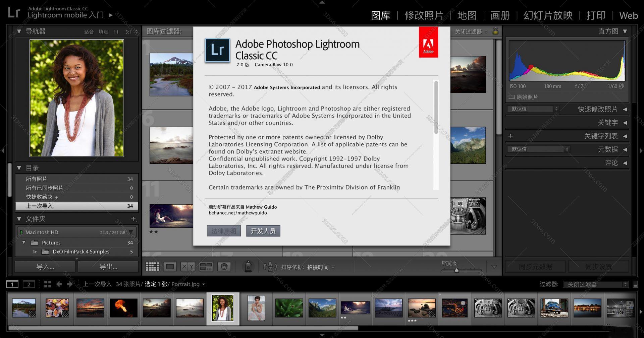Adjust the 缩览图 thumbnail size slider

(x=456, y=270)
